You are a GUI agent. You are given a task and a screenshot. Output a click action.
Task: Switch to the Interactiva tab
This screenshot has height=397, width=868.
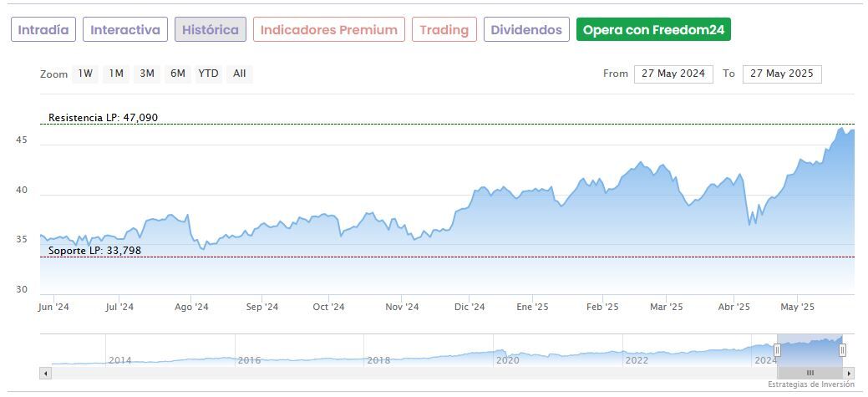click(x=125, y=30)
